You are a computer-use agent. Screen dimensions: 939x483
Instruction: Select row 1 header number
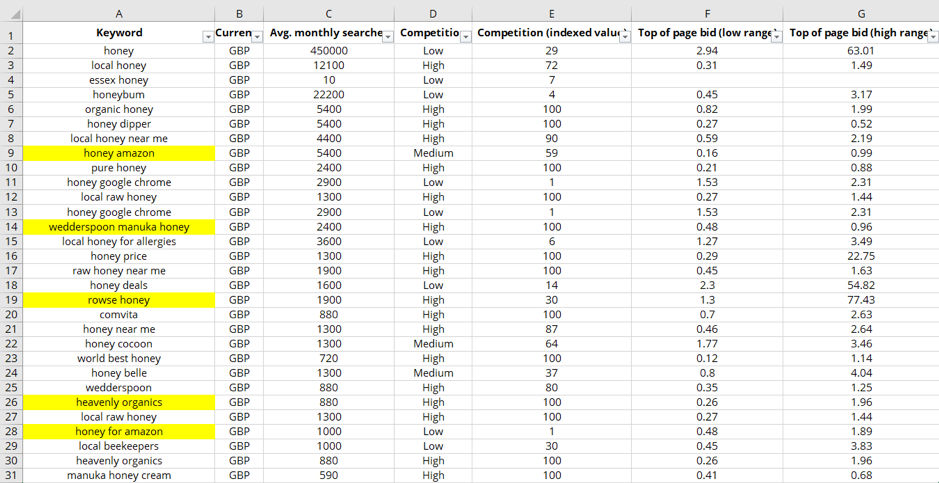pyautogui.click(x=11, y=33)
